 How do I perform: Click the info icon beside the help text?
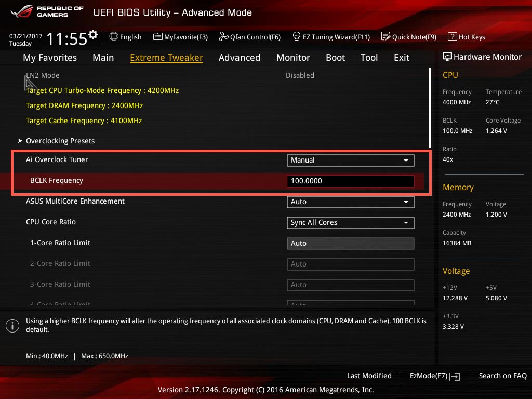click(x=12, y=326)
